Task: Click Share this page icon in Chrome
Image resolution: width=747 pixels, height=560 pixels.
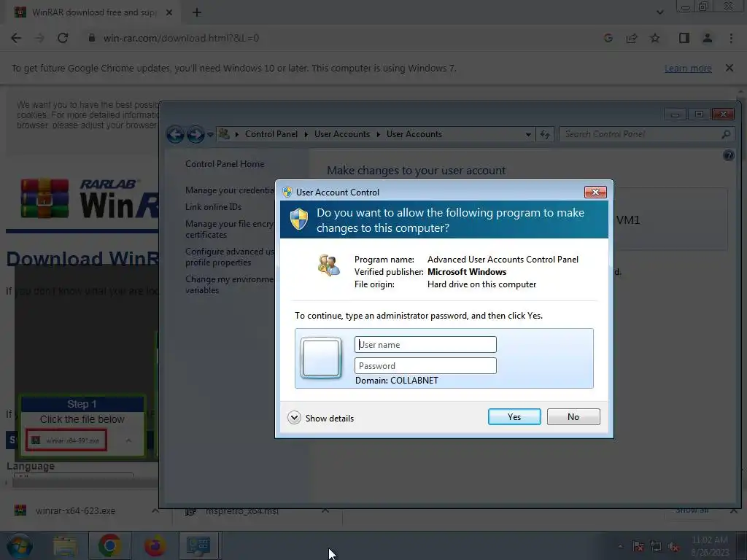Action: pyautogui.click(x=632, y=38)
